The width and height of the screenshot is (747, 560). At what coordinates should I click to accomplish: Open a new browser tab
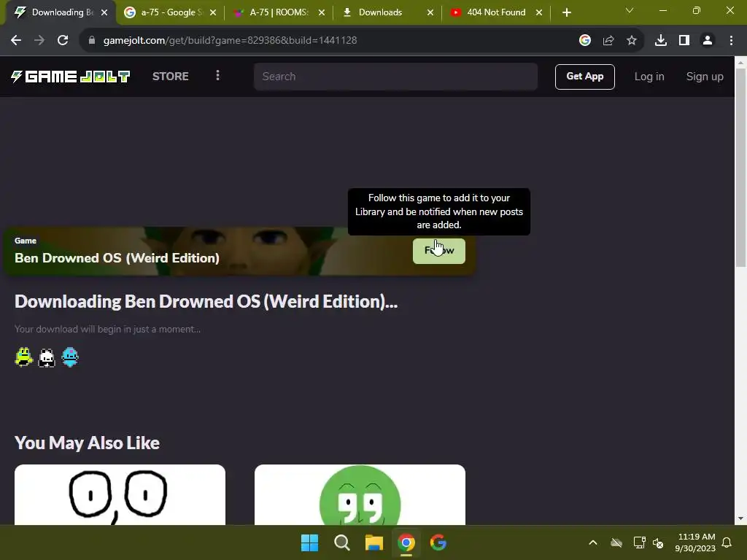click(x=566, y=12)
